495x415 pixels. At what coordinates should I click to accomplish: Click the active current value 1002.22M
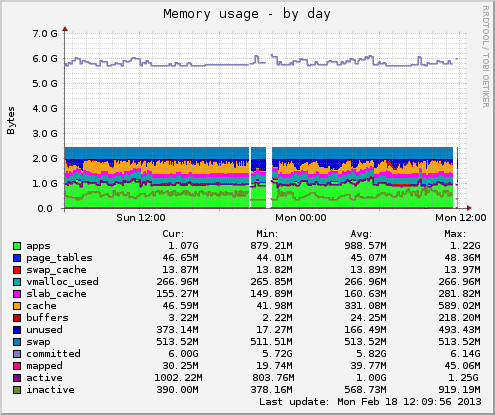(x=178, y=378)
